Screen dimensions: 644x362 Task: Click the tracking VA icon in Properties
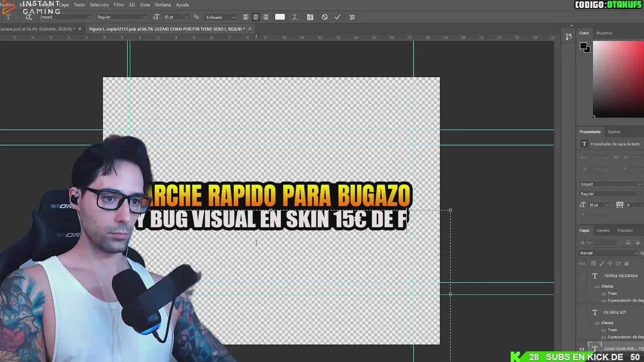[619, 205]
